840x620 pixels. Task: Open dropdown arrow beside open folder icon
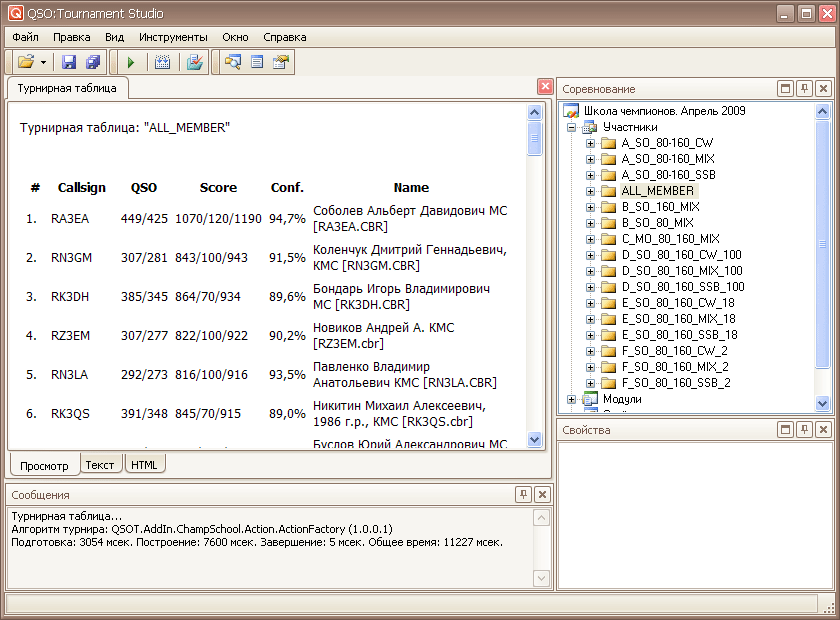(44, 62)
